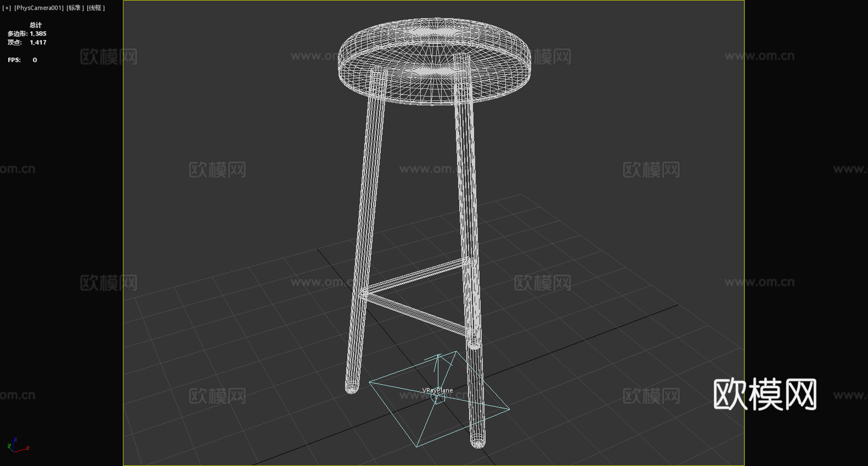This screenshot has width=868, height=466.
Task: Open the 标准 viewport quality menu
Action: coord(75,8)
